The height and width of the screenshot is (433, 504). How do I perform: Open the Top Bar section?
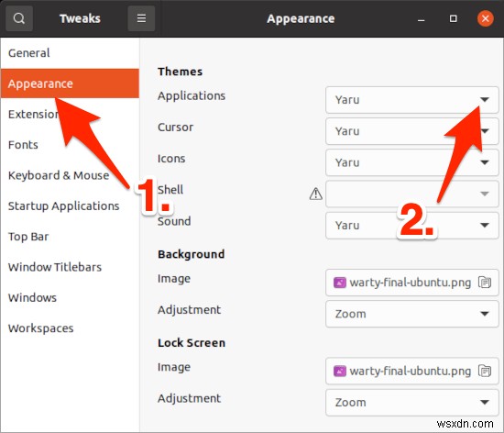tap(70, 236)
